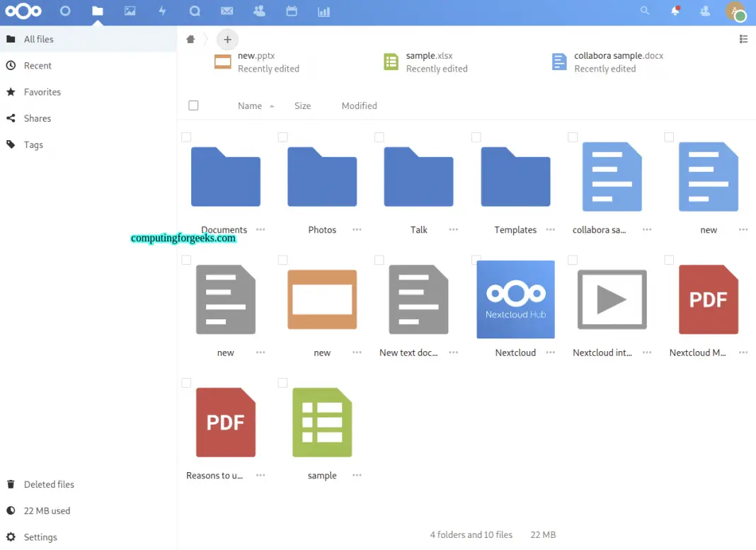Open the Analytics bar-chart app
Screen dimensions: 756x550
323,11
